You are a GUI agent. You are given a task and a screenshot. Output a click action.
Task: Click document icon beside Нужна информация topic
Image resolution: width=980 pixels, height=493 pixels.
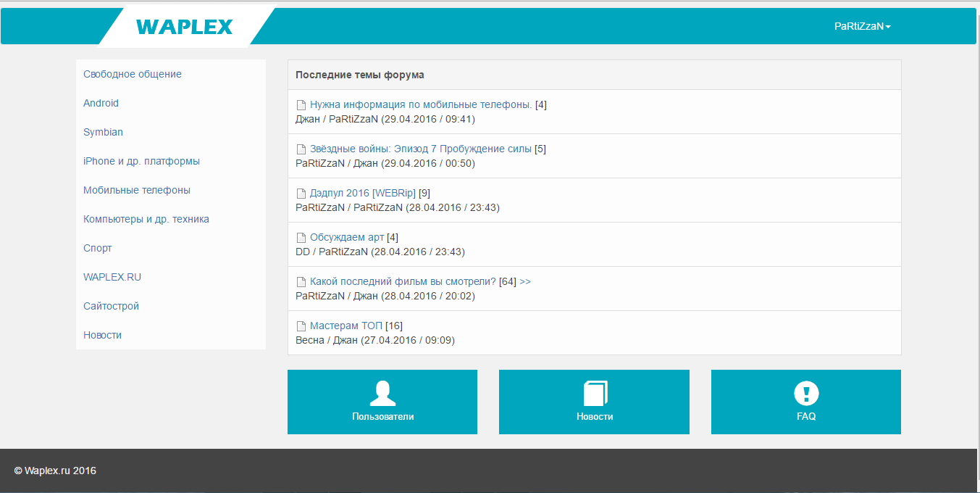click(301, 105)
